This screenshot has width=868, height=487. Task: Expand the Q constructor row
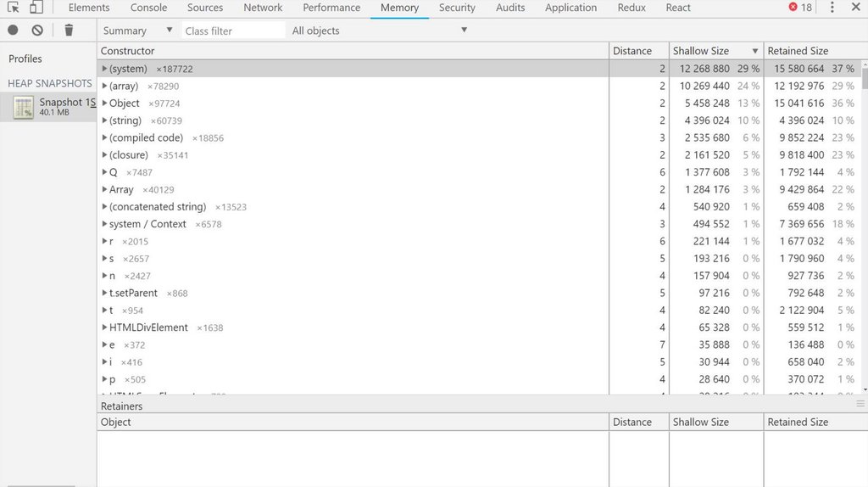pyautogui.click(x=104, y=172)
